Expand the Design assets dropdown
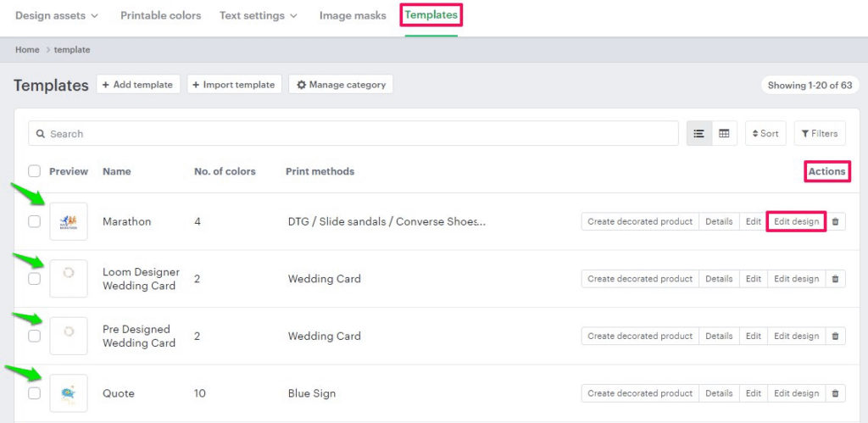Image resolution: width=868 pixels, height=423 pixels. [x=56, y=15]
